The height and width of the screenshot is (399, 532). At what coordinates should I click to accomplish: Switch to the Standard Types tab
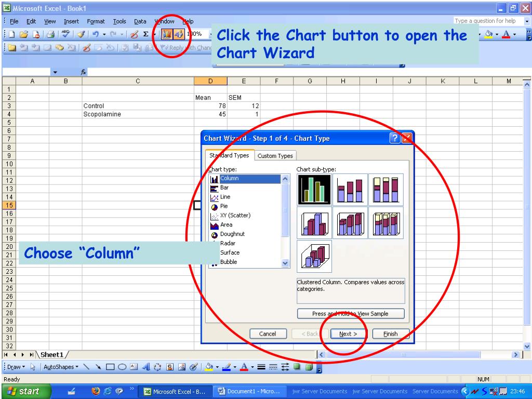pos(229,155)
